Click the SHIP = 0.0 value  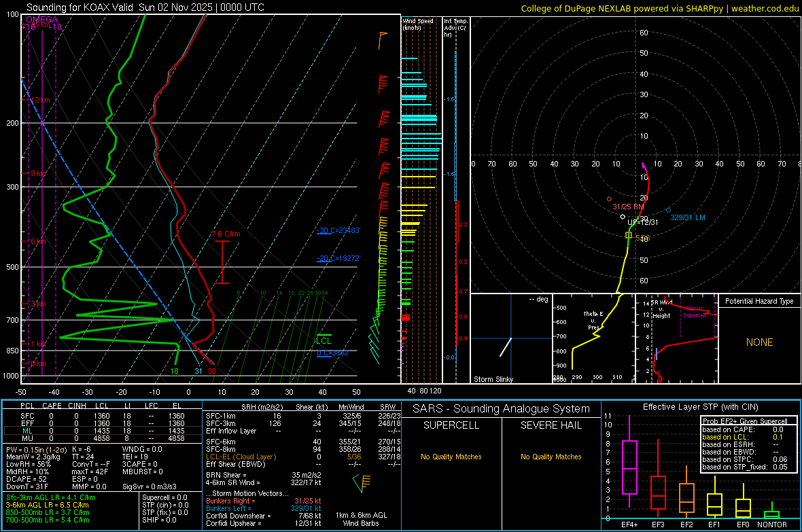point(159,520)
